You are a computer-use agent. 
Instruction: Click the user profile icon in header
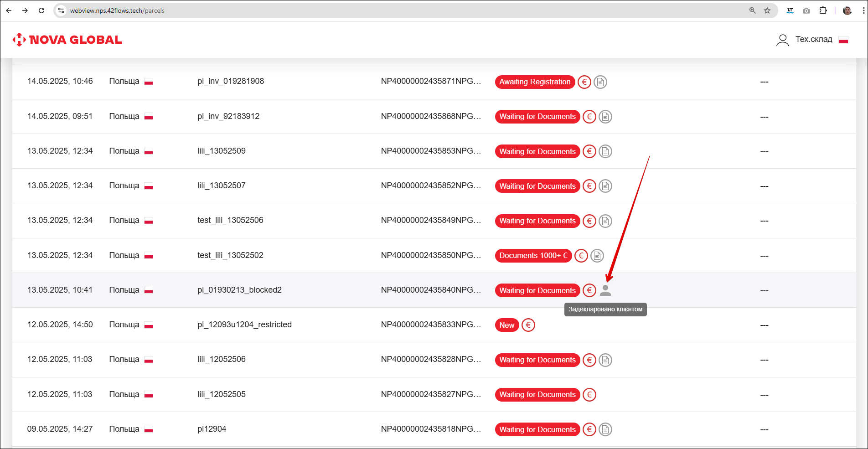coord(782,40)
